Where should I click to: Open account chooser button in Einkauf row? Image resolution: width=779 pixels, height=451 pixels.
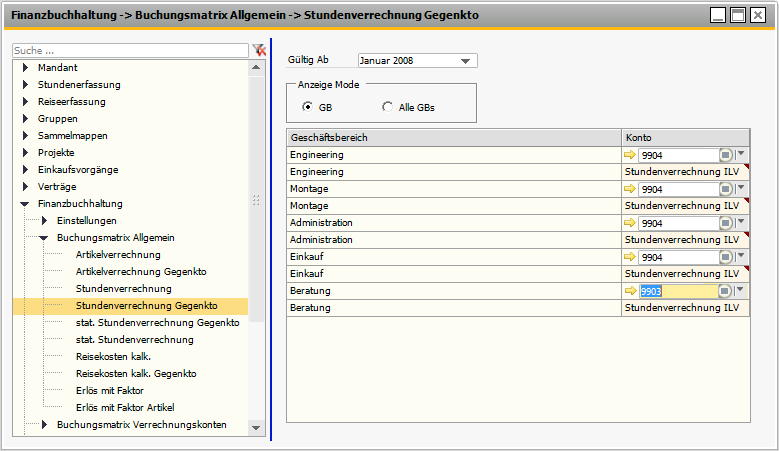726,257
